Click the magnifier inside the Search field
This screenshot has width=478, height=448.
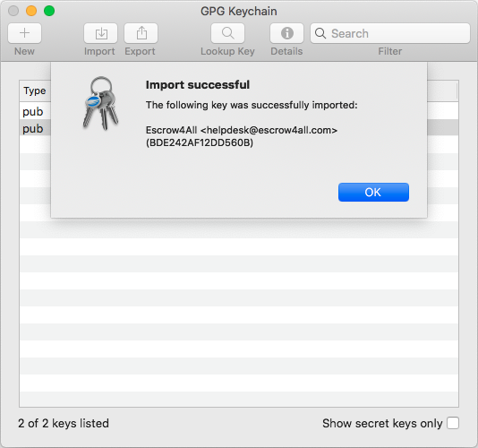320,33
